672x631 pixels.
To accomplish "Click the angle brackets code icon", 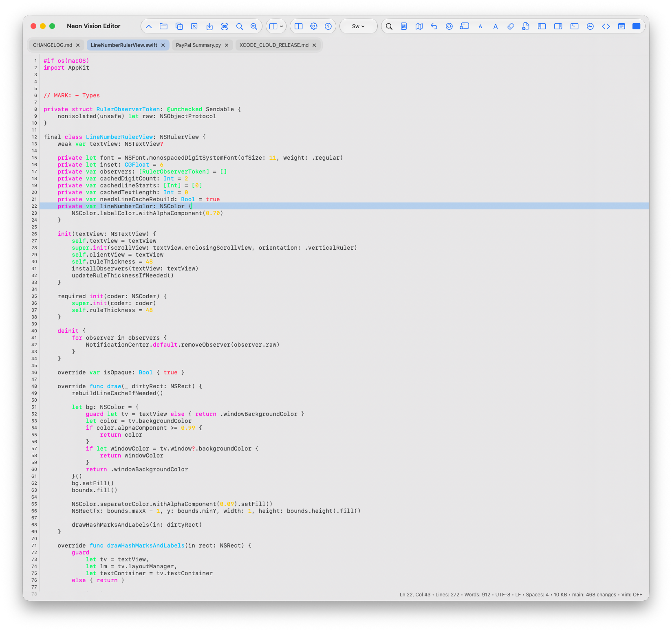I will [x=606, y=26].
